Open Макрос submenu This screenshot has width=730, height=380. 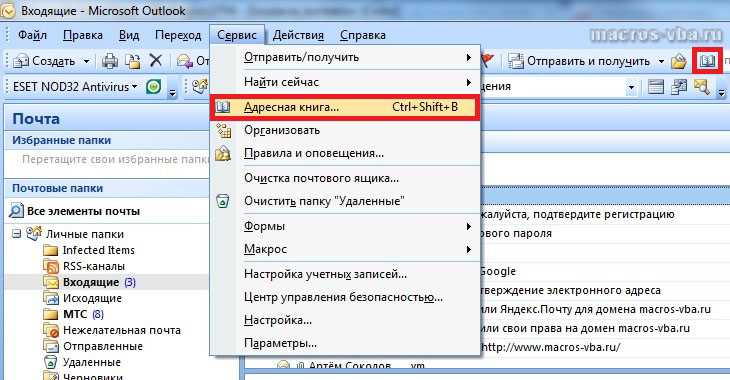click(345, 249)
